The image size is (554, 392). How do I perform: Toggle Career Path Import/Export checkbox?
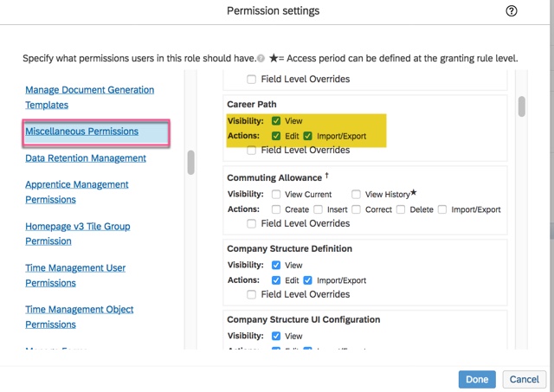(307, 136)
